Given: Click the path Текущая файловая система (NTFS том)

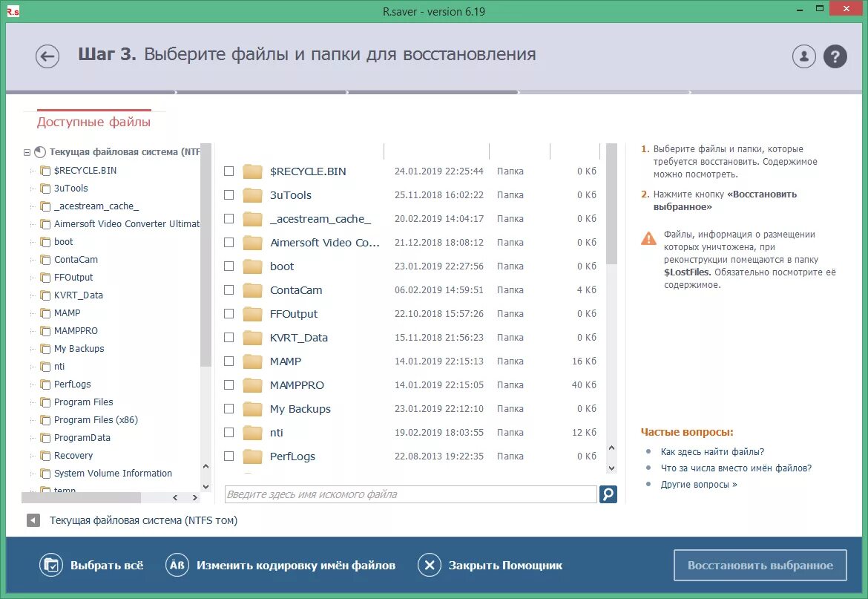Looking at the screenshot, I should (x=143, y=520).
